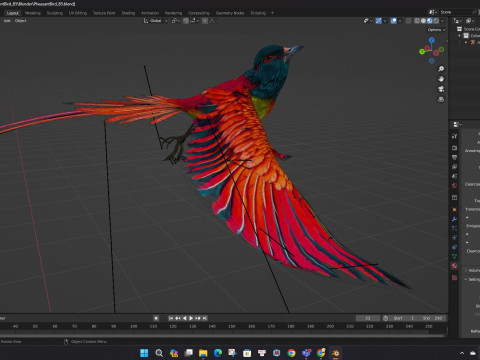Open the Output properties tab
Viewport: 480px width, 360px height.
click(454, 157)
